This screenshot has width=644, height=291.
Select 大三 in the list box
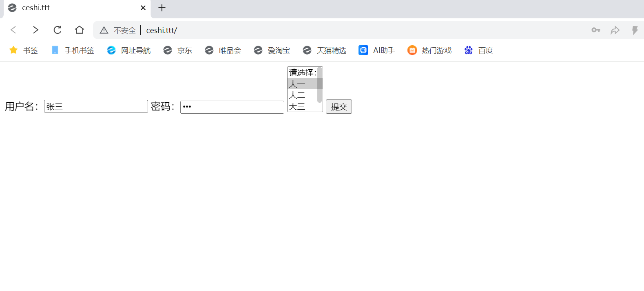[x=302, y=106]
